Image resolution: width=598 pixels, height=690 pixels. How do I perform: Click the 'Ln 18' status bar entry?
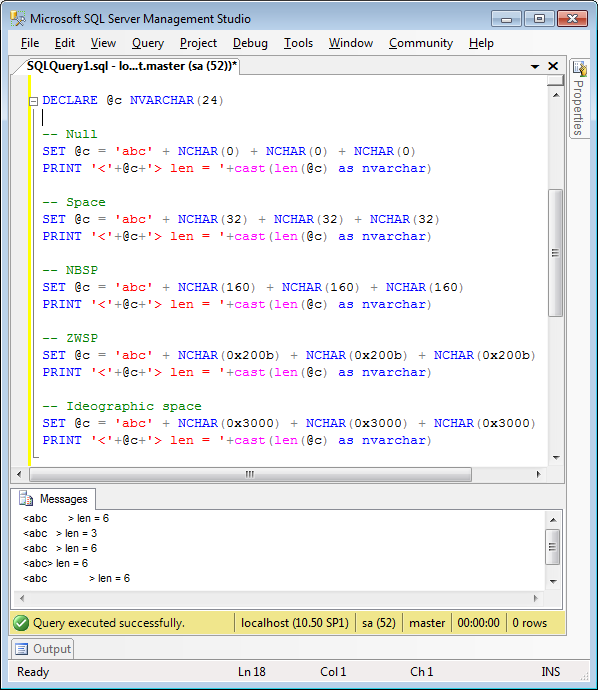[252, 672]
